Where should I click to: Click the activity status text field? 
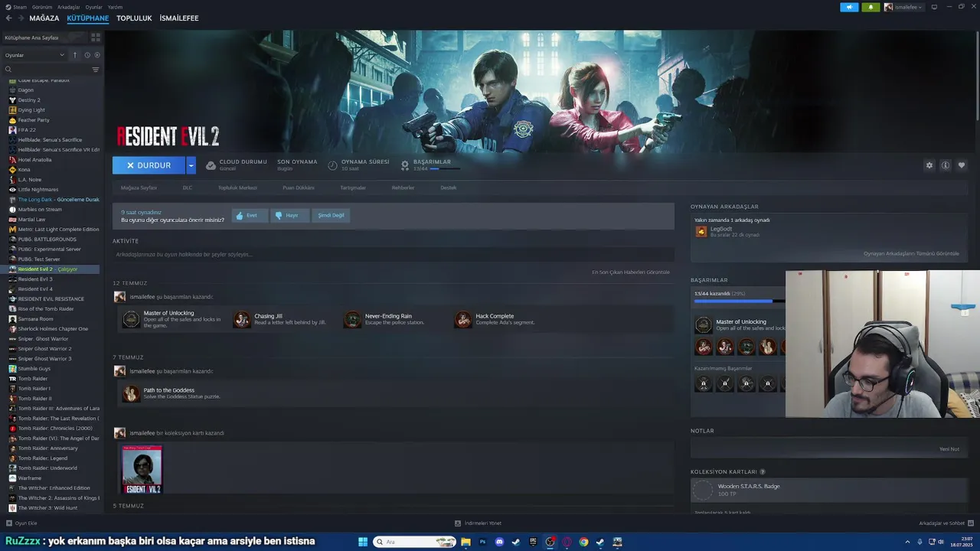tap(393, 254)
